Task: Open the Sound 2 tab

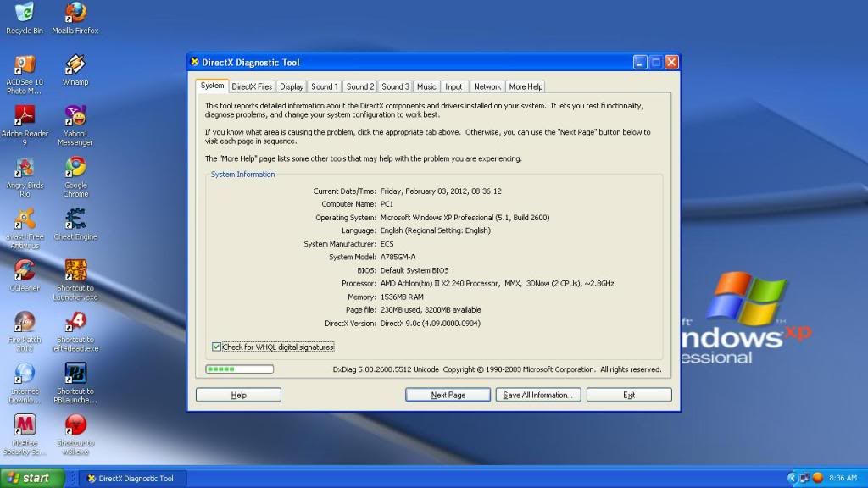Action: 359,87
